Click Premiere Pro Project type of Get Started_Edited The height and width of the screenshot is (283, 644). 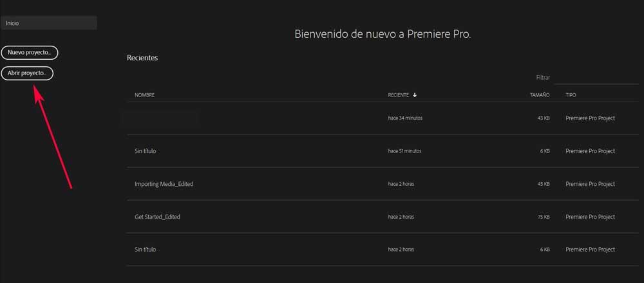(590, 217)
